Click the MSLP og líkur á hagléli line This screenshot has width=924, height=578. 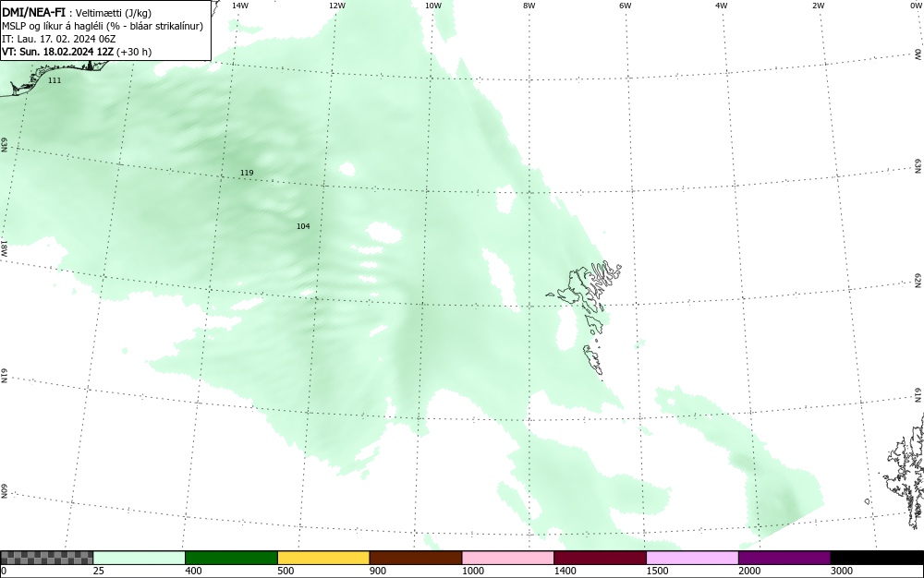tap(103, 26)
